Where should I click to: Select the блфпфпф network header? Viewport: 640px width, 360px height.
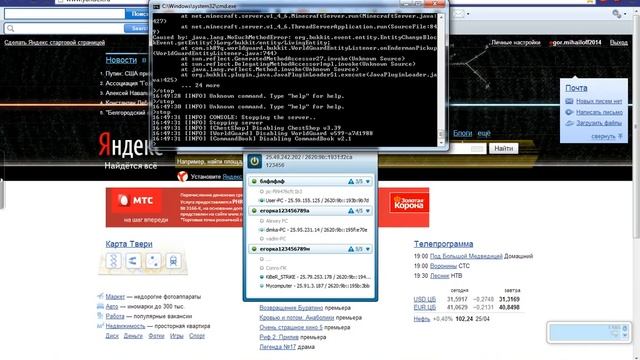click(x=310, y=181)
